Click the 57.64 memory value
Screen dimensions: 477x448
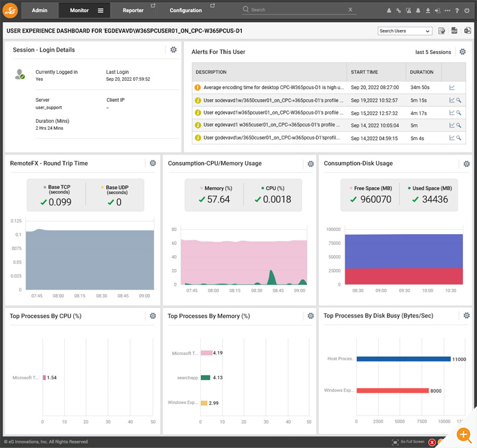point(218,199)
